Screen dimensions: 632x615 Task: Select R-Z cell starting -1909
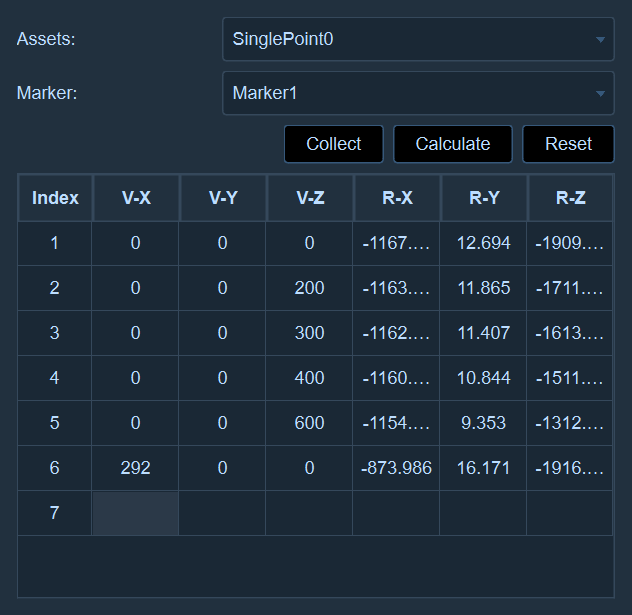point(570,243)
